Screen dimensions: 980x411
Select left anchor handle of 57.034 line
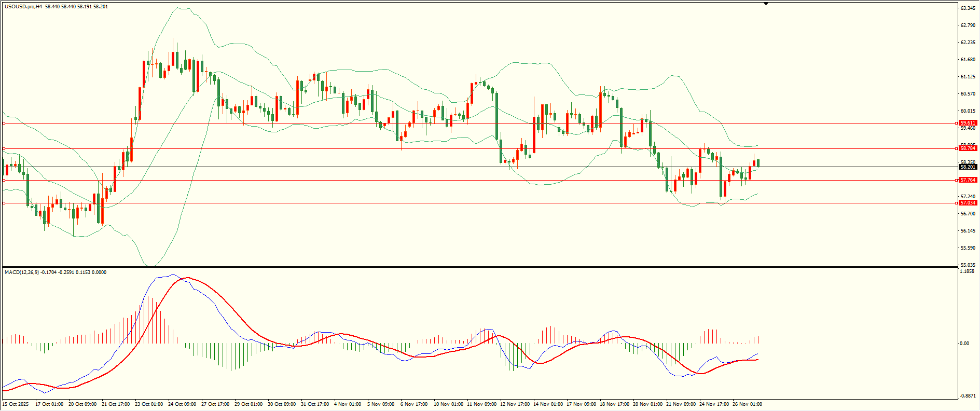(x=4, y=203)
